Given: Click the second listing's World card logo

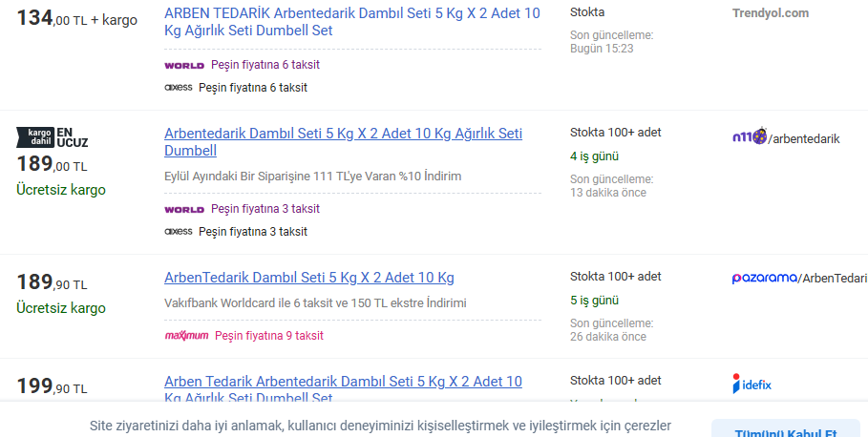Looking at the screenshot, I should [x=184, y=209].
